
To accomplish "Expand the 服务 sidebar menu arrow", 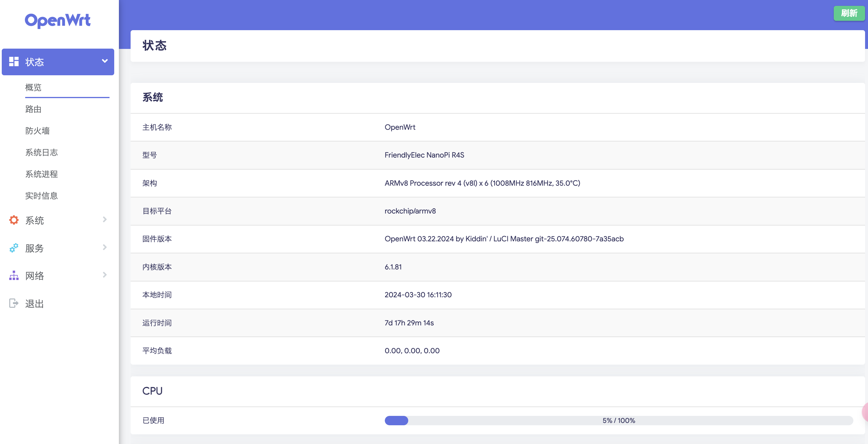I will [105, 247].
